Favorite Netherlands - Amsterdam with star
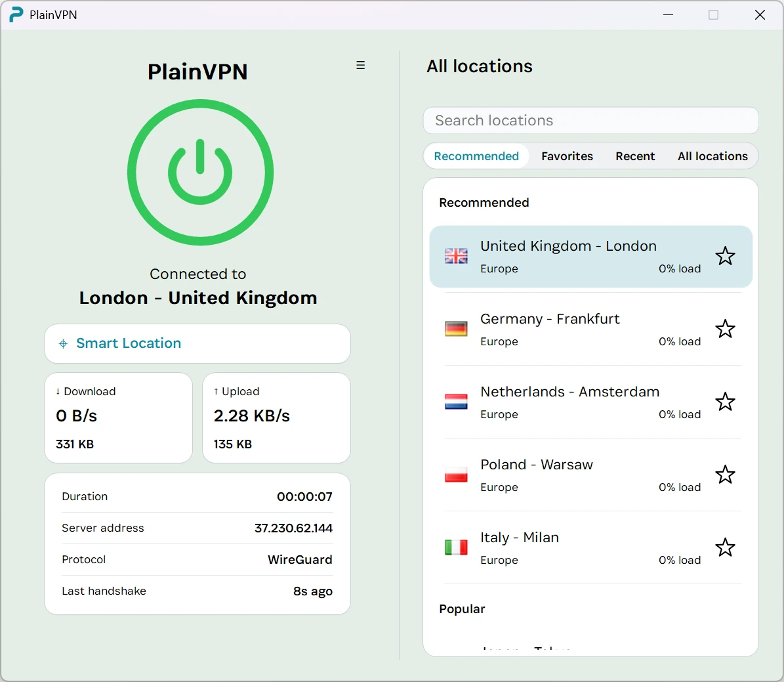 click(725, 402)
